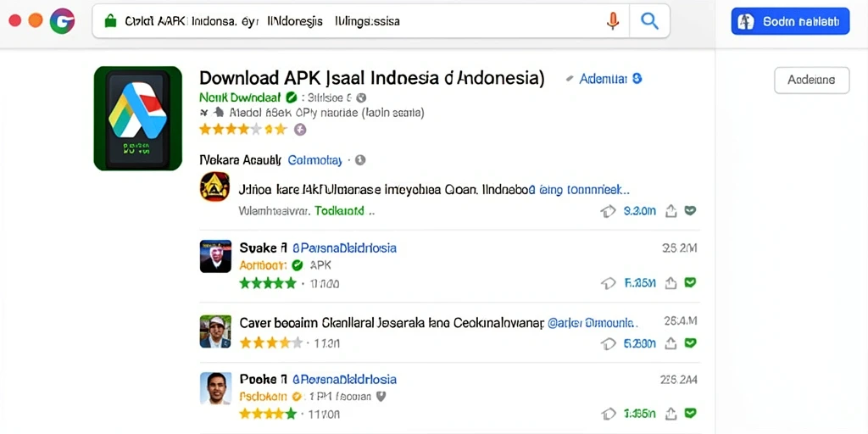Open the 'Golmotiay' link
The image size is (868, 434).
315,160
